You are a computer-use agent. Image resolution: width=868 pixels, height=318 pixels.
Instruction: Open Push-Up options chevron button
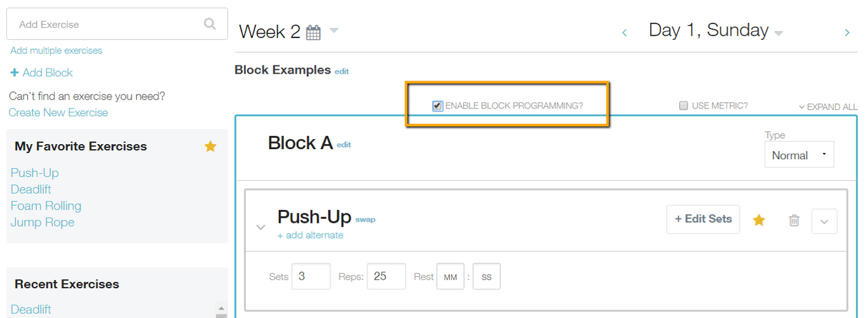click(825, 222)
